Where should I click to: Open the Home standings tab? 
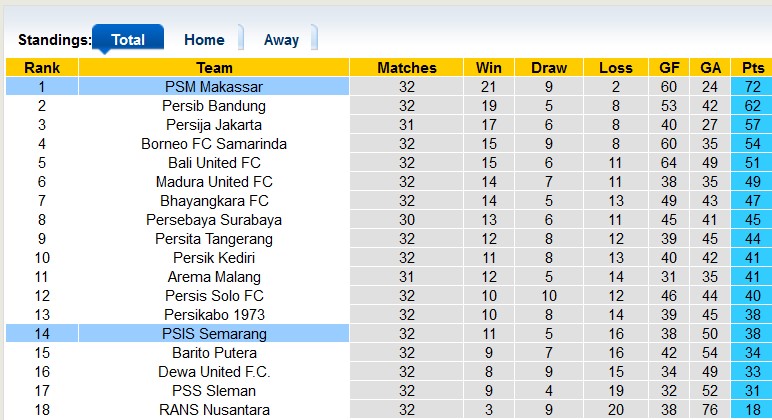pyautogui.click(x=204, y=40)
